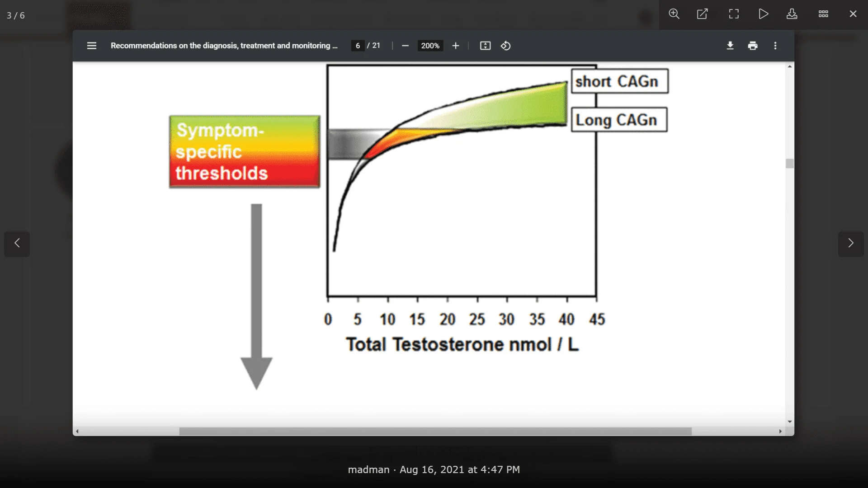Click the PDF page number field

[358, 46]
